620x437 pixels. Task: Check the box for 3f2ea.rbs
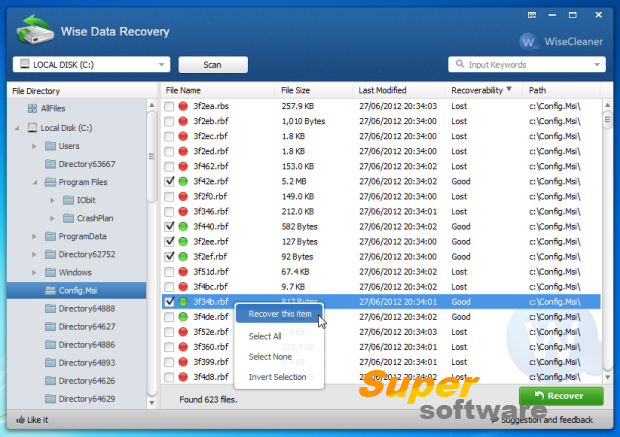tap(169, 106)
